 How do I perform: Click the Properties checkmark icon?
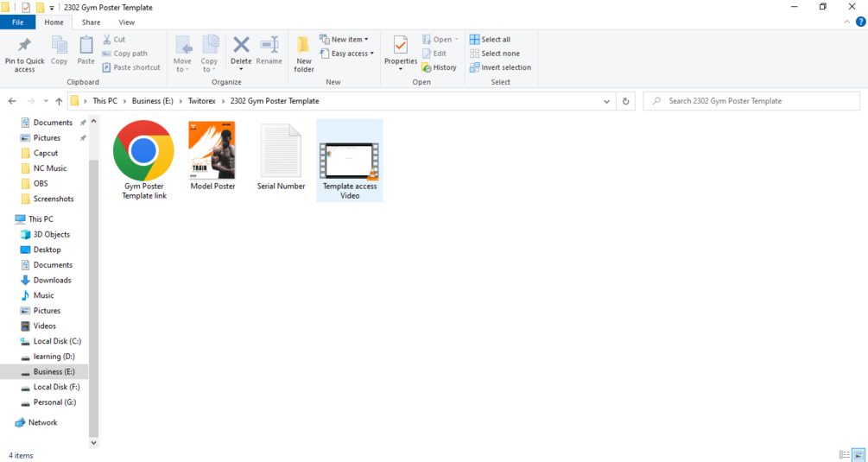tap(400, 46)
